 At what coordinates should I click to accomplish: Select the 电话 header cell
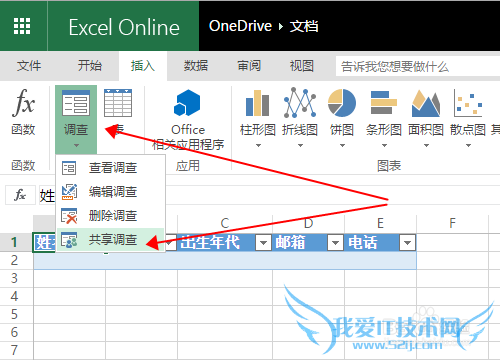(381, 243)
